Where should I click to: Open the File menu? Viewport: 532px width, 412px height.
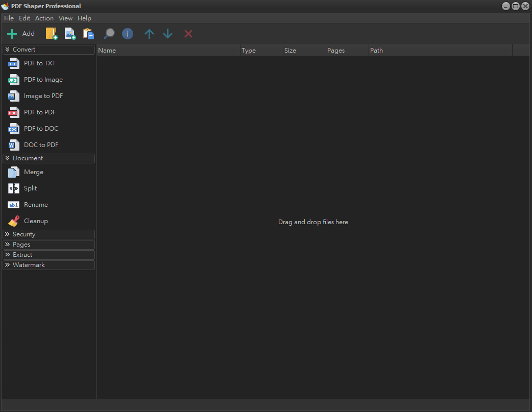(9, 18)
